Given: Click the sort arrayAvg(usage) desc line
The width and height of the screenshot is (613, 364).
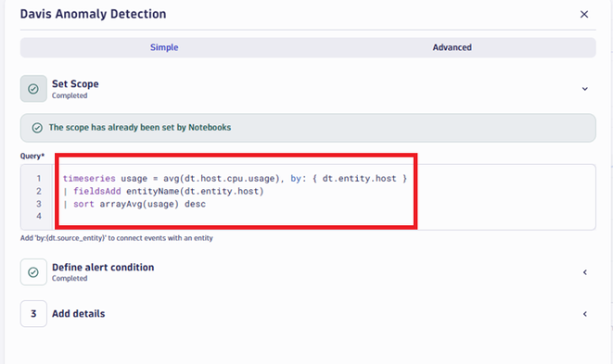Looking at the screenshot, I should coord(134,204).
